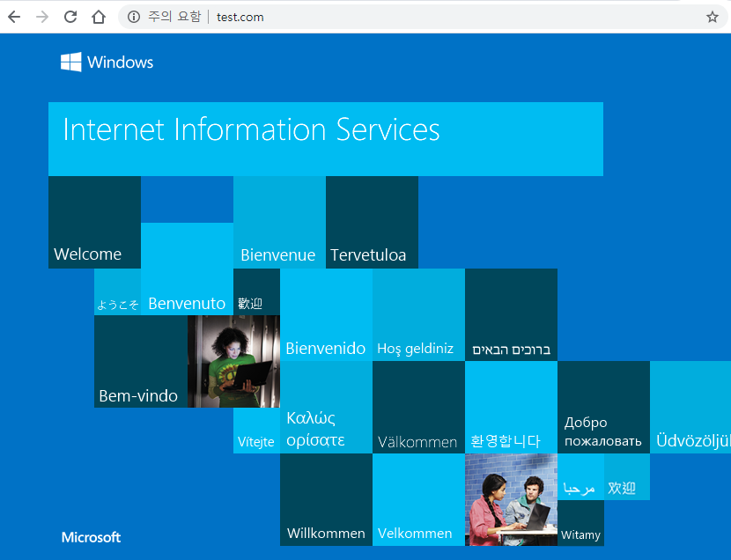Go back to the previous page
This screenshot has height=560, width=731.
(x=14, y=18)
